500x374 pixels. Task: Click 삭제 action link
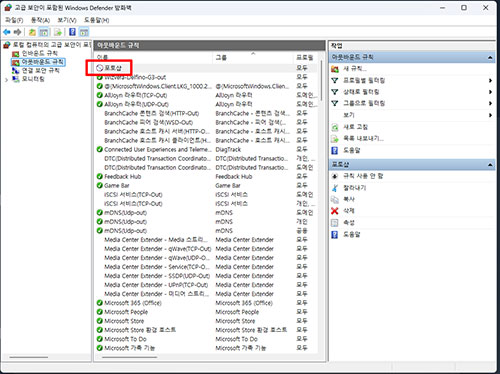pos(349,211)
